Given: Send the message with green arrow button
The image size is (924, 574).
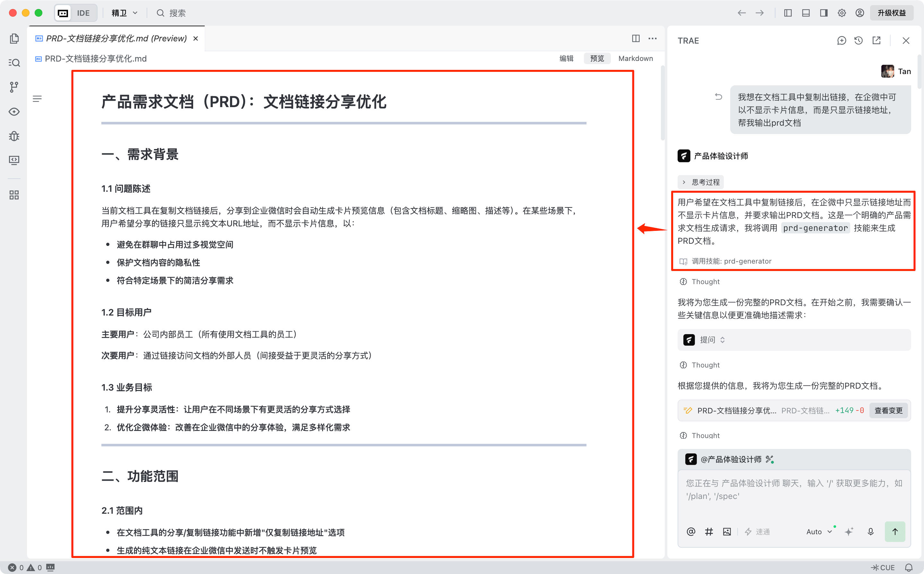Looking at the screenshot, I should [x=895, y=531].
